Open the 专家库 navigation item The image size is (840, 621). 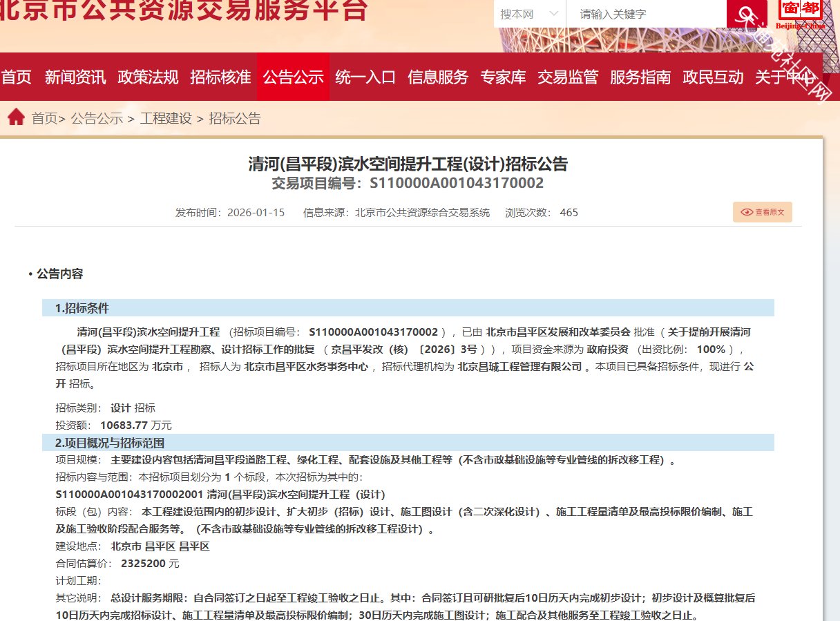point(503,77)
